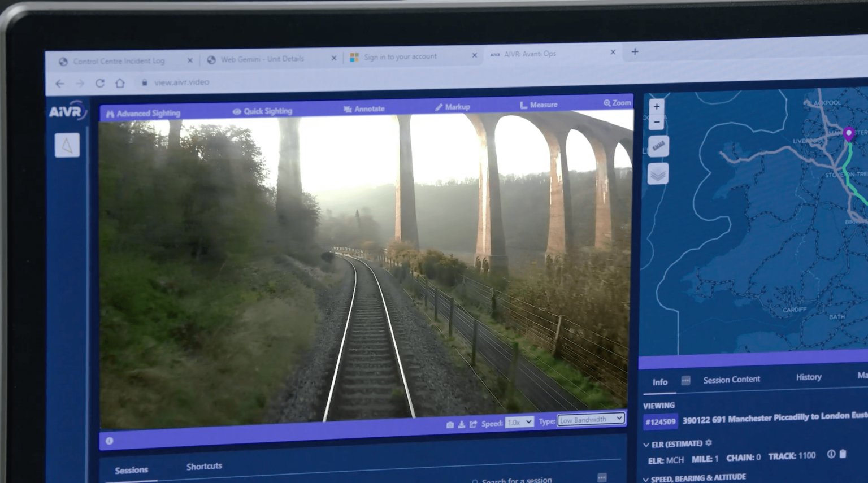Zoom in on the map with the plus control

tap(656, 106)
